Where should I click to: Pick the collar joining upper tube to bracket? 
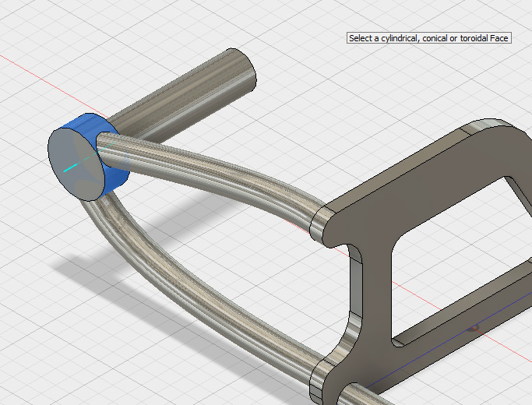[319, 224]
